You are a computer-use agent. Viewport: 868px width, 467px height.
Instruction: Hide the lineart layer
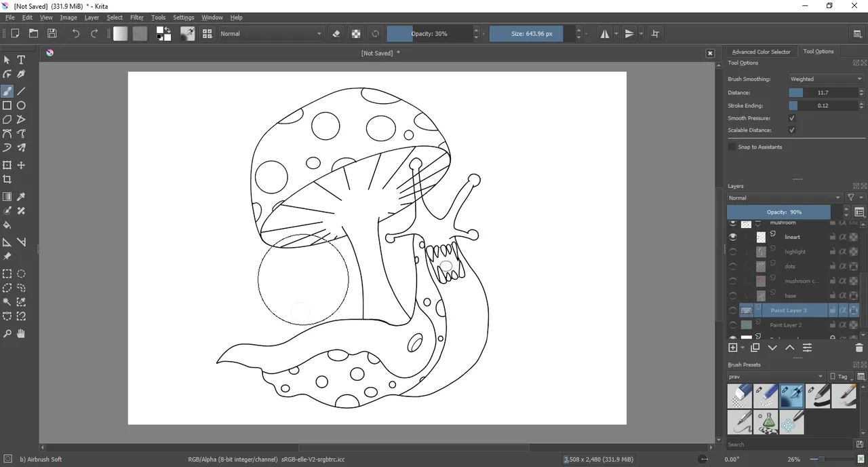[x=732, y=237]
